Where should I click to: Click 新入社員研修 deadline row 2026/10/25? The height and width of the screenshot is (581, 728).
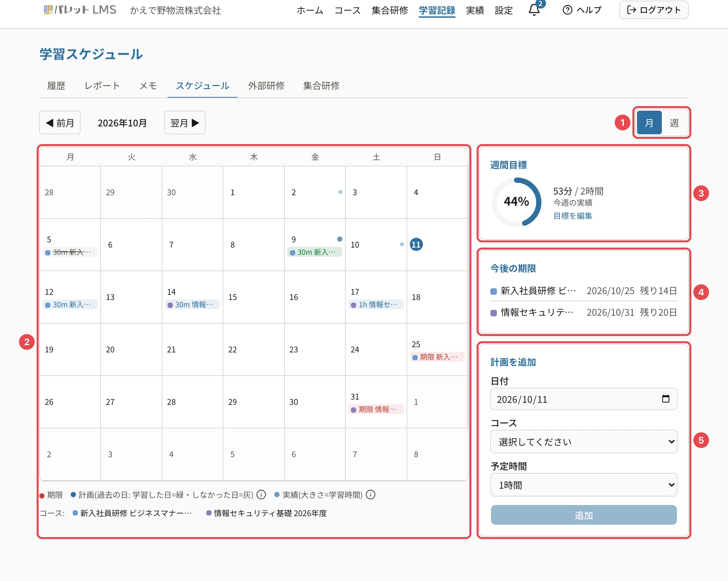584,290
